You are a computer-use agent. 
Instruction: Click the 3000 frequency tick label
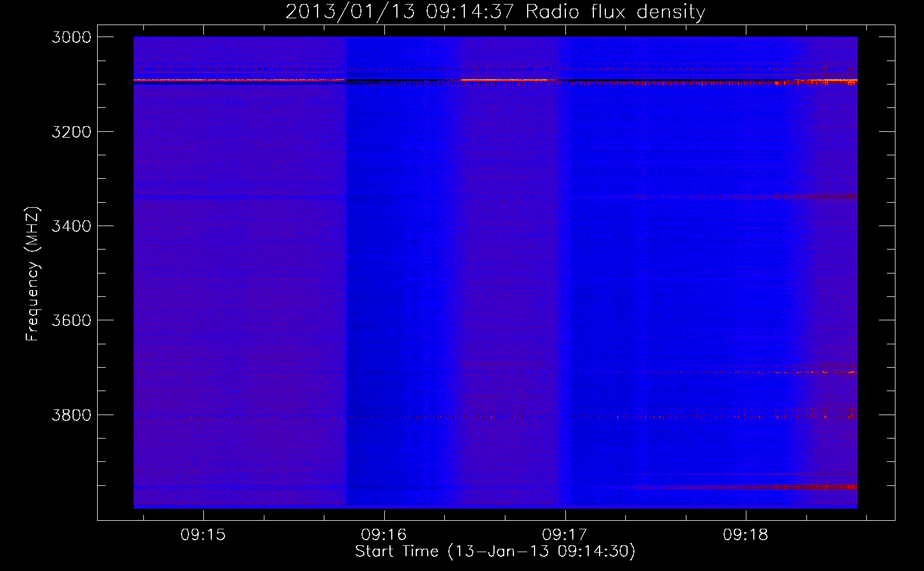71,37
